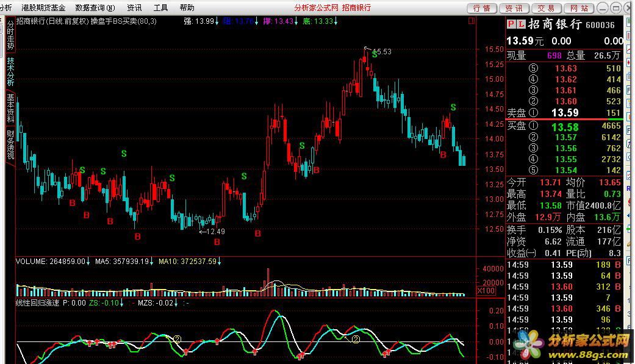This screenshot has width=635, height=364.
Task: Click the 招商银行 stock name in quote panel
Action: coord(555,24)
